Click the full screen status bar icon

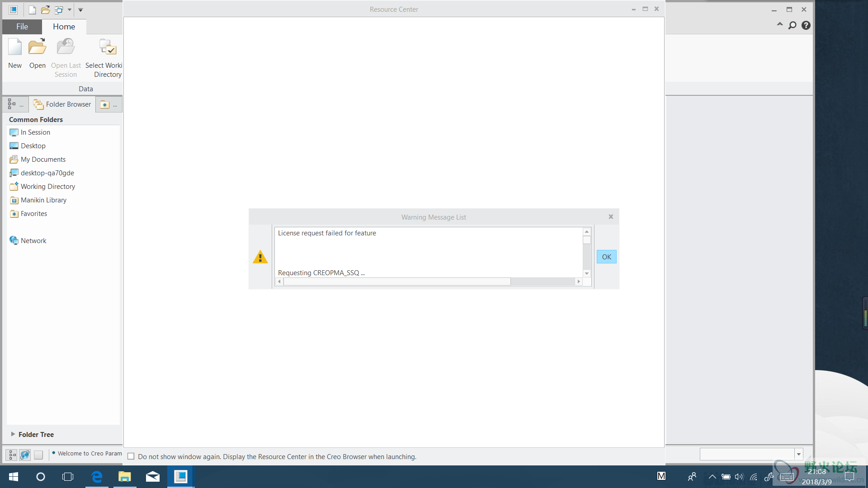pyautogui.click(x=38, y=455)
